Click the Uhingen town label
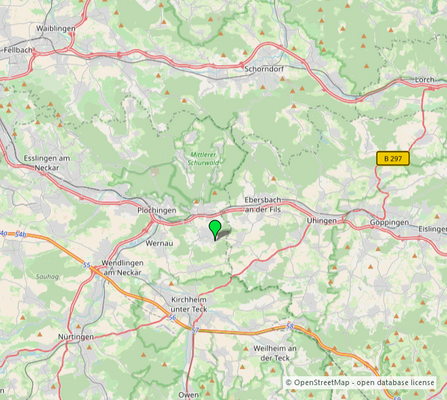 click(x=321, y=221)
